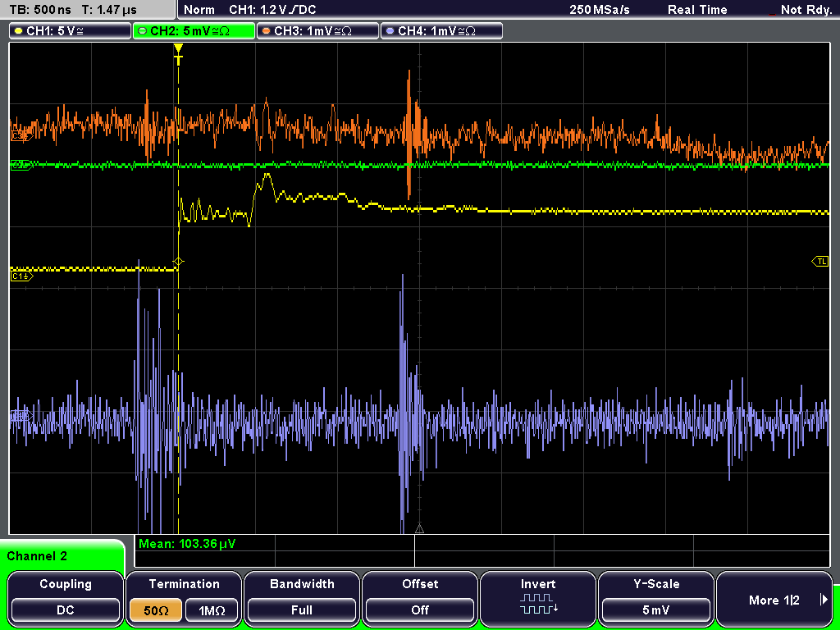Image resolution: width=840 pixels, height=630 pixels.
Task: Click the 250 MSa/s sample rate readout
Action: pos(600,10)
